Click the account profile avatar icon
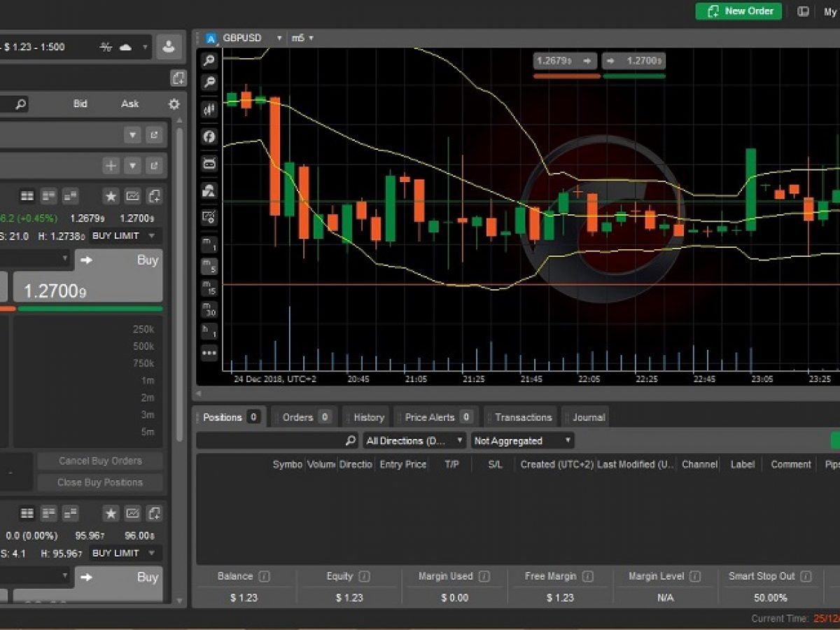 (x=169, y=47)
